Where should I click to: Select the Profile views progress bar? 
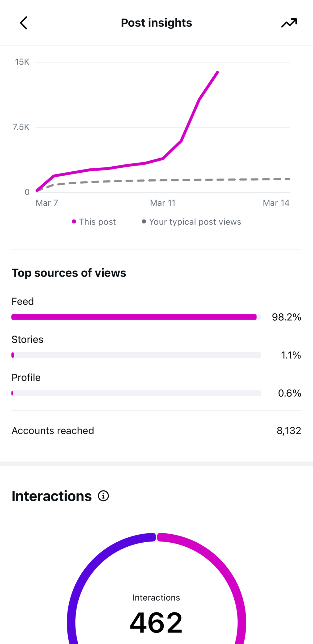tap(136, 393)
